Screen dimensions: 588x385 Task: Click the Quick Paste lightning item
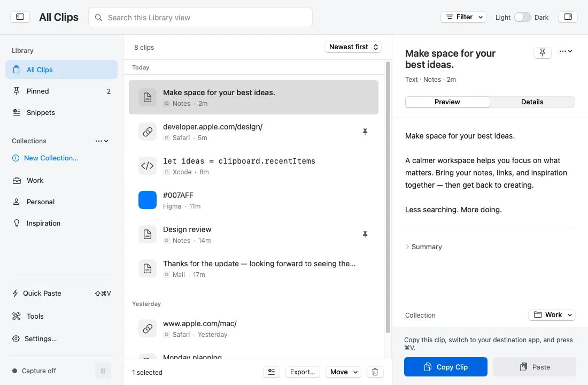(x=61, y=293)
